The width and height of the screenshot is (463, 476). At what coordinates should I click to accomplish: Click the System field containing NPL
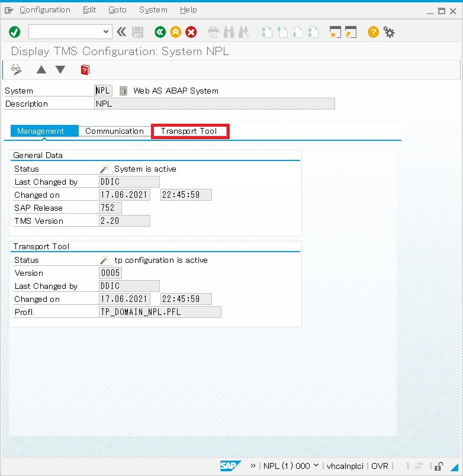click(103, 91)
